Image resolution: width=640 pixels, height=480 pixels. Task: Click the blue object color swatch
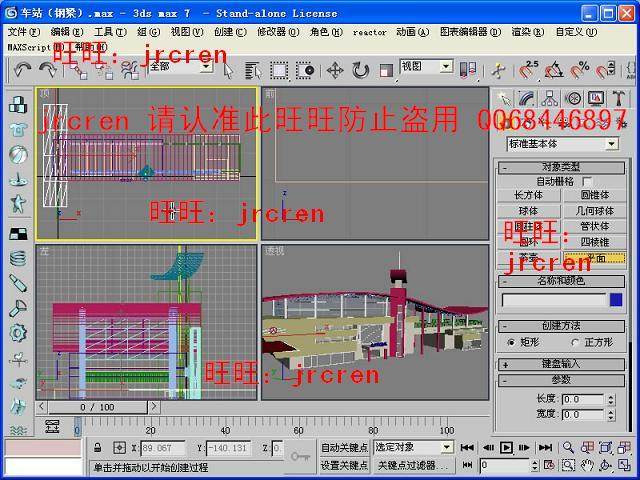[616, 300]
